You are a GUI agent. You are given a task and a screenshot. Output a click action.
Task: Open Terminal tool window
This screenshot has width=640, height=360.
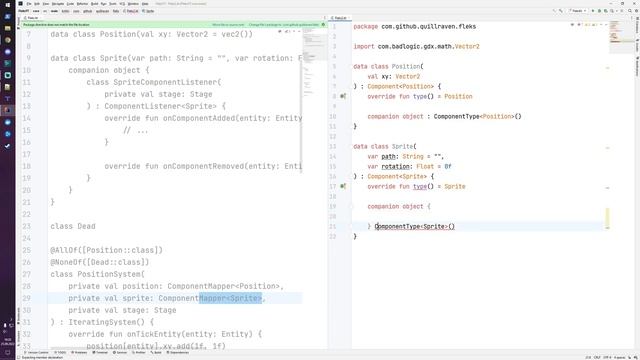point(100,352)
